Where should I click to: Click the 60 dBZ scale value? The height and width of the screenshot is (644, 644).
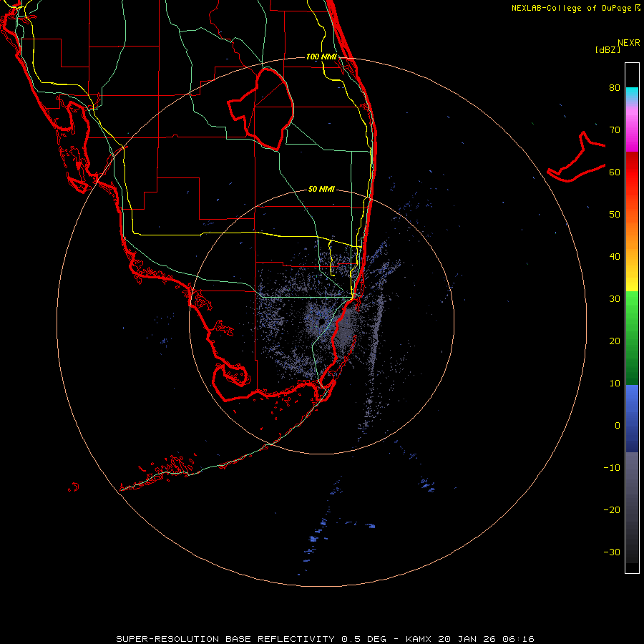coord(615,172)
